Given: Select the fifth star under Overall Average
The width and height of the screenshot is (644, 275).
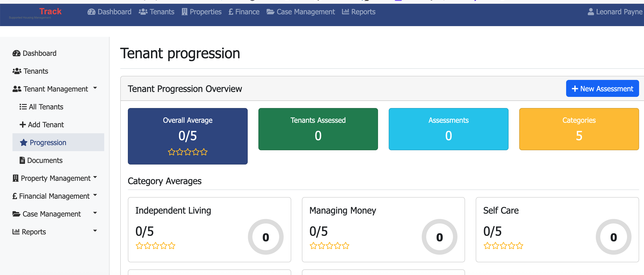Looking at the screenshot, I should pos(204,152).
